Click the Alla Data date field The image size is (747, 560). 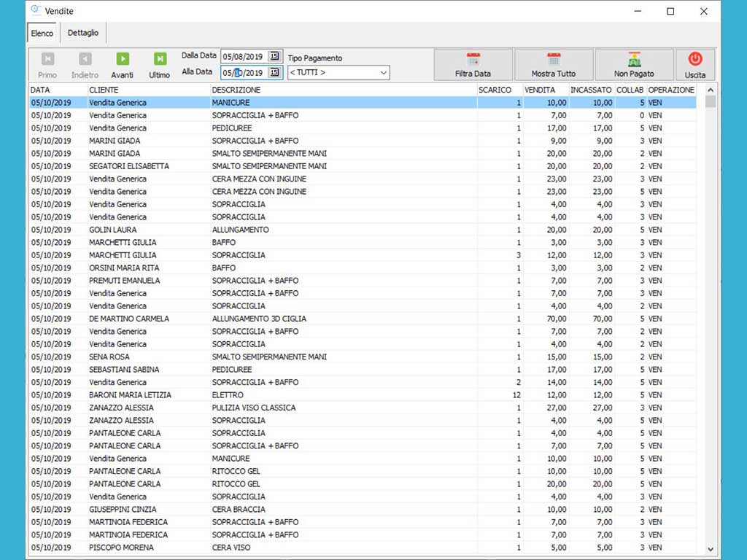244,72
